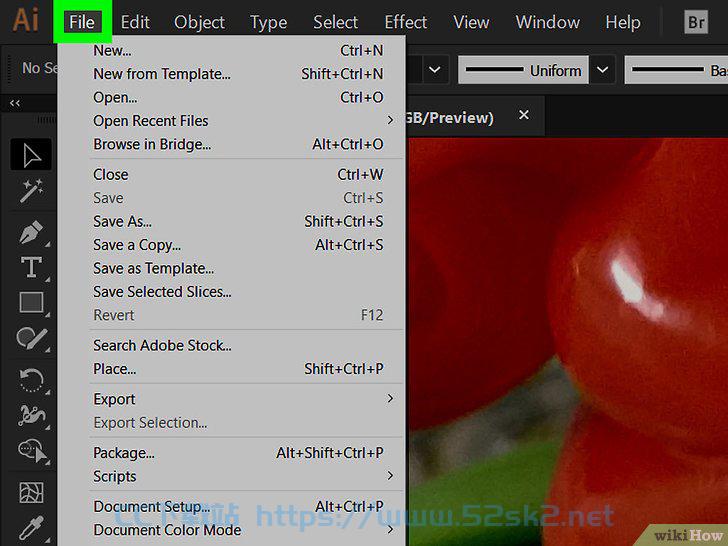
Task: Open the Help menu
Action: point(623,22)
